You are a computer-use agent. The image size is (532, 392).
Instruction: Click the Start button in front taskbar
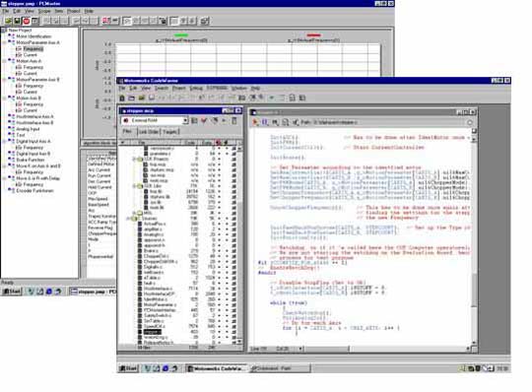[x=128, y=368]
